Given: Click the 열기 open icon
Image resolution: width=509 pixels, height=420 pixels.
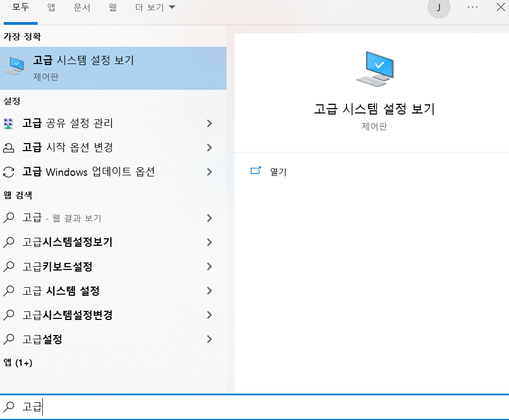Looking at the screenshot, I should point(256,170).
